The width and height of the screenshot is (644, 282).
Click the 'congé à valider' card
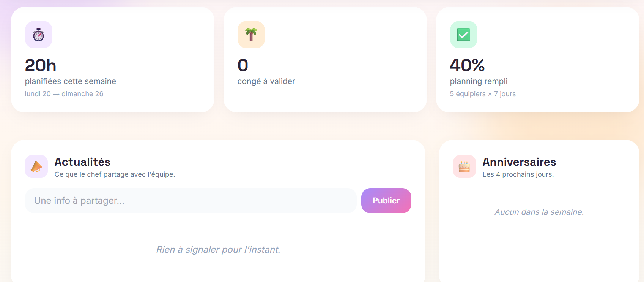pos(326,59)
